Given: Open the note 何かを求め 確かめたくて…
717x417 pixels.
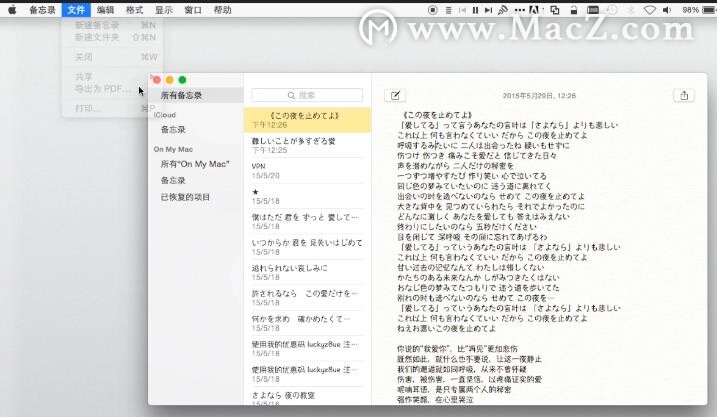Looking at the screenshot, I should (x=307, y=323).
